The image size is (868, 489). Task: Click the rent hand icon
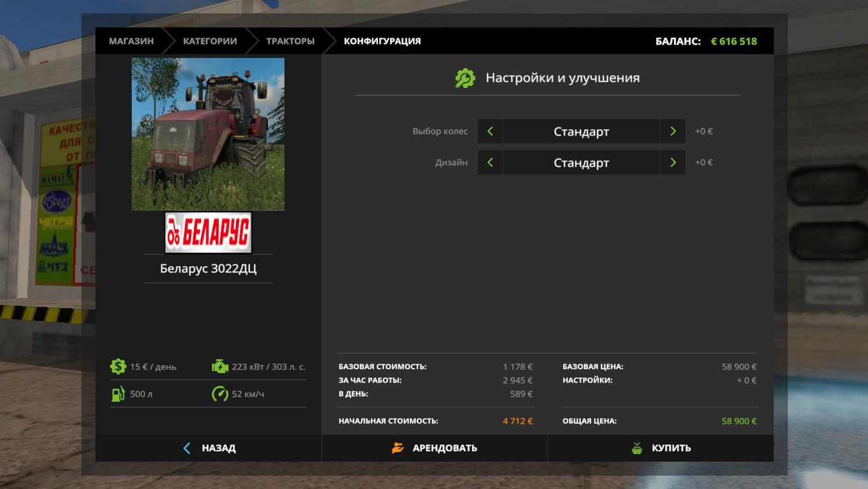[398, 448]
